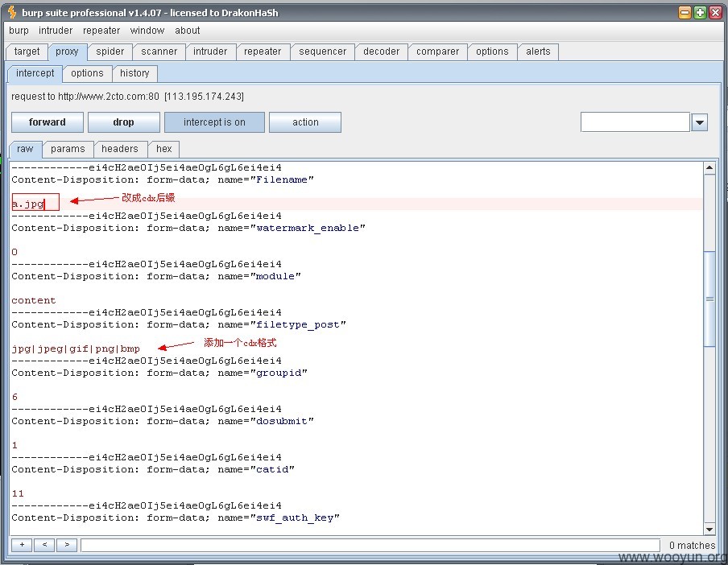Go to the repeater tool tab

(x=263, y=52)
